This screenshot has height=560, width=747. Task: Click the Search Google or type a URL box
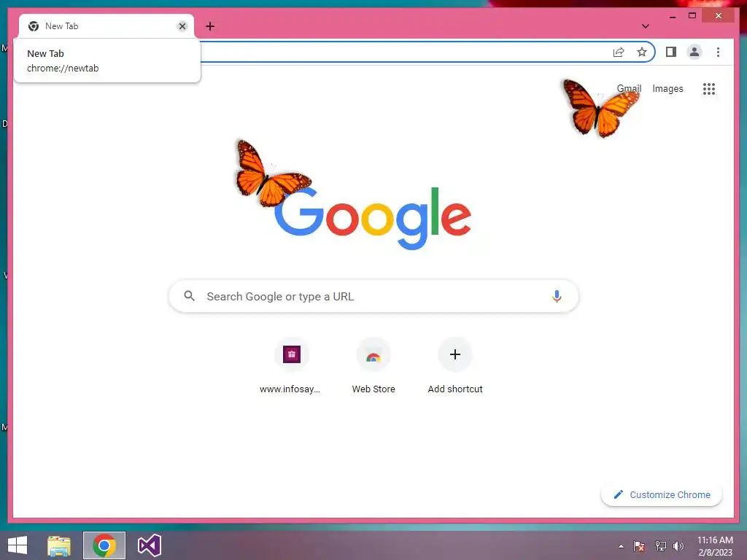click(x=373, y=296)
